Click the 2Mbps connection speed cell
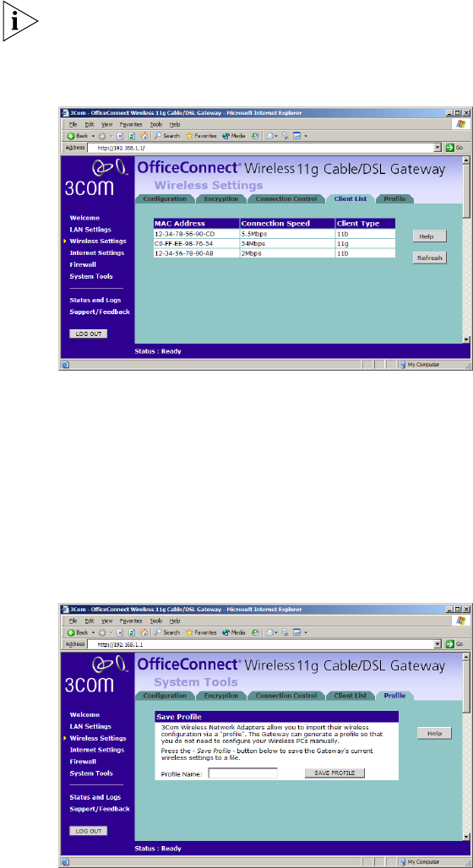The width and height of the screenshot is (473, 868). pos(287,253)
